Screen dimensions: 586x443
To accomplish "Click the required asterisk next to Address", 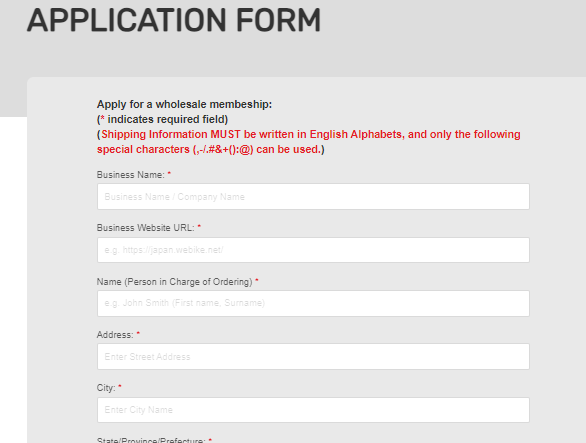I will [138, 333].
